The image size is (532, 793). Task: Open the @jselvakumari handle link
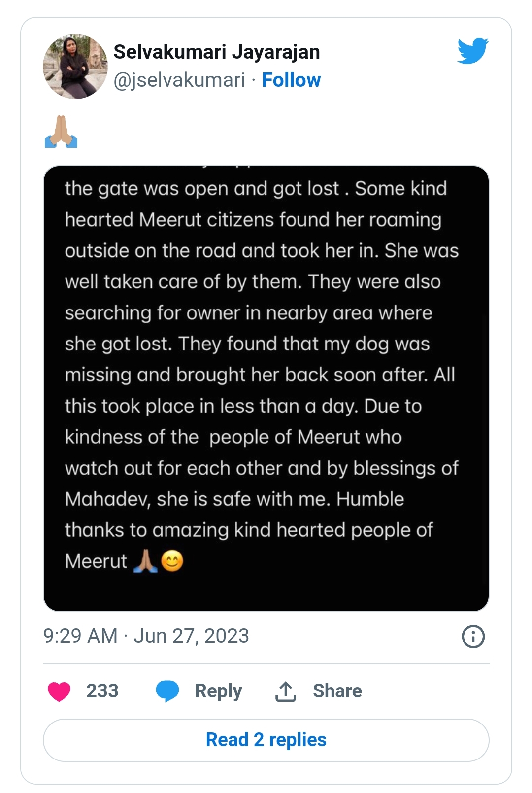coord(179,80)
